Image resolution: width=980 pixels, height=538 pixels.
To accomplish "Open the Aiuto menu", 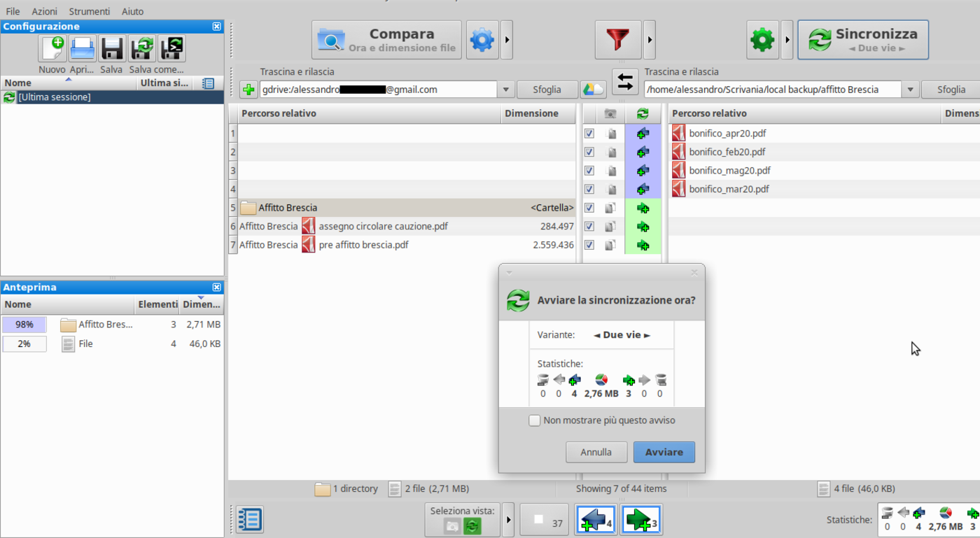I will (x=132, y=11).
